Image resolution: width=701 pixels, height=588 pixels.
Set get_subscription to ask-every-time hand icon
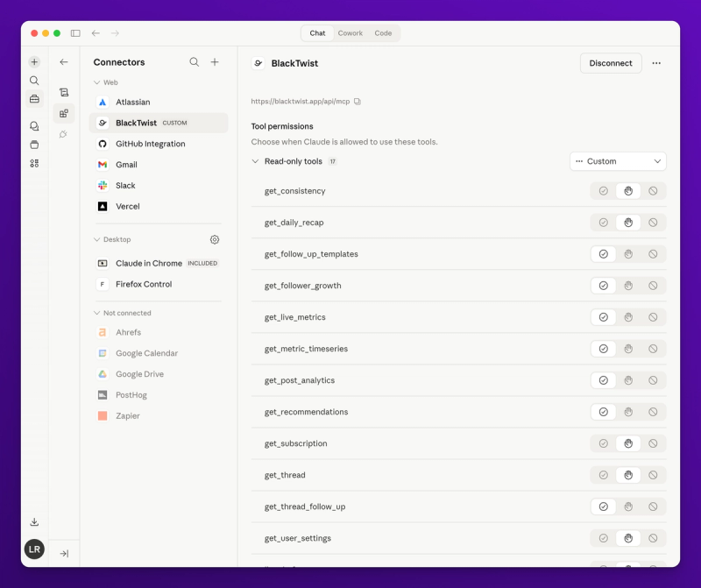(x=628, y=443)
